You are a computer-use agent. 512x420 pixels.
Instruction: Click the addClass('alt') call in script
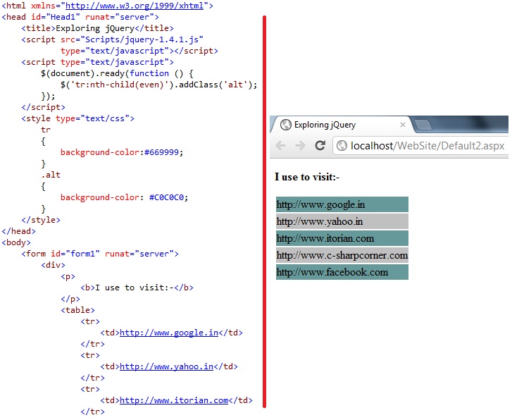[216, 85]
